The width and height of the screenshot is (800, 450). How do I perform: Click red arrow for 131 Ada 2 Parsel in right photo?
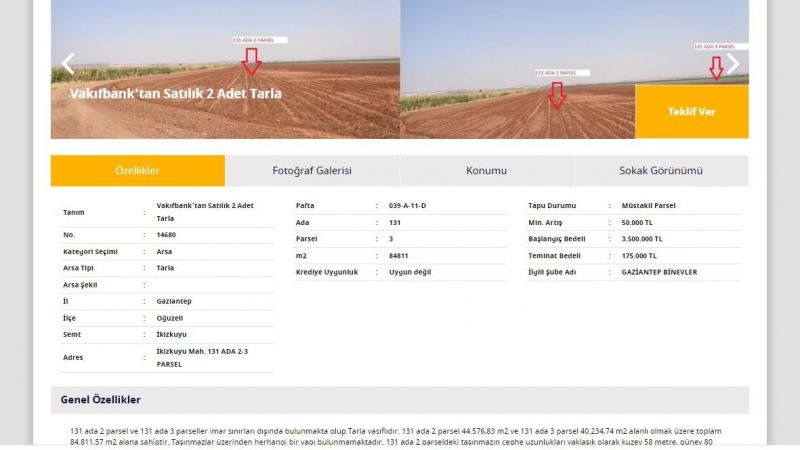click(557, 94)
